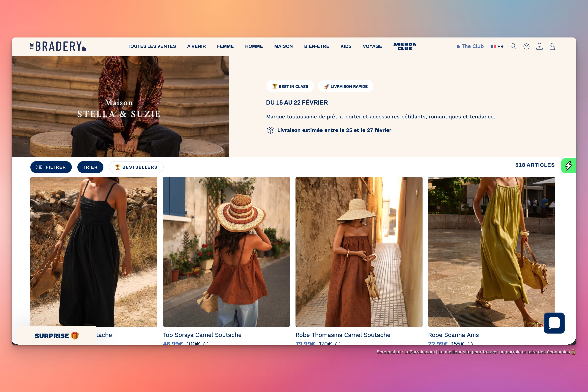Image resolution: width=588 pixels, height=392 pixels.
Task: Open the Top Soraya product photo
Action: (226, 252)
